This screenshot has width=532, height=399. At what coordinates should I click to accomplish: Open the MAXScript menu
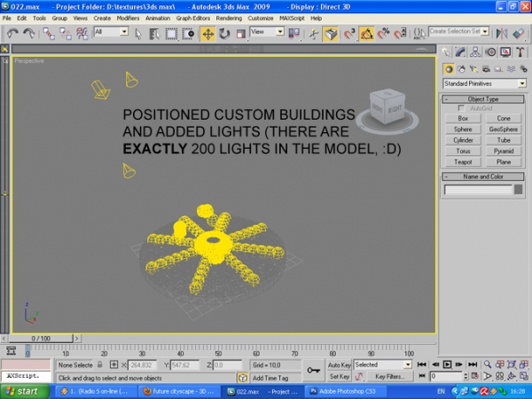[x=292, y=18]
